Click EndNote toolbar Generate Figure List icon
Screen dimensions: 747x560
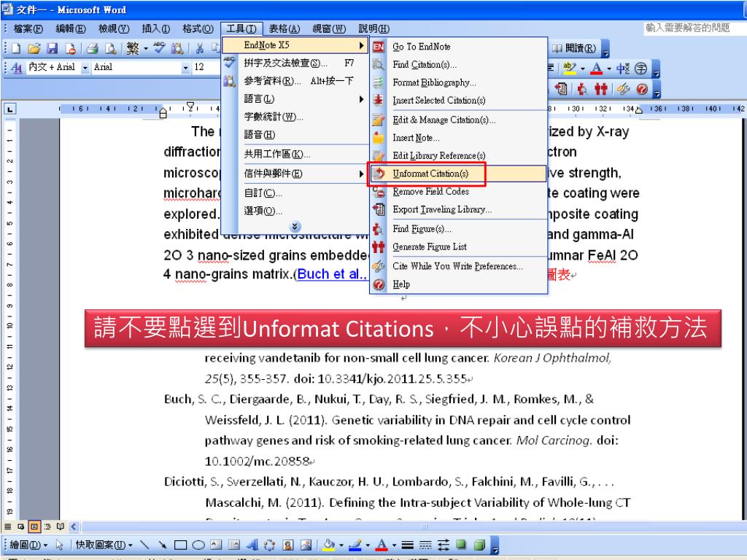click(601, 88)
